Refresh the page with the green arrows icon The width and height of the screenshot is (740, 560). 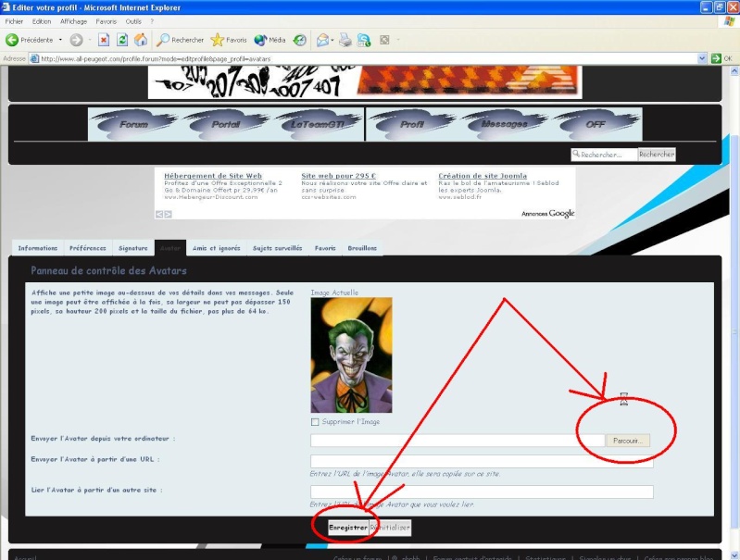click(122, 40)
